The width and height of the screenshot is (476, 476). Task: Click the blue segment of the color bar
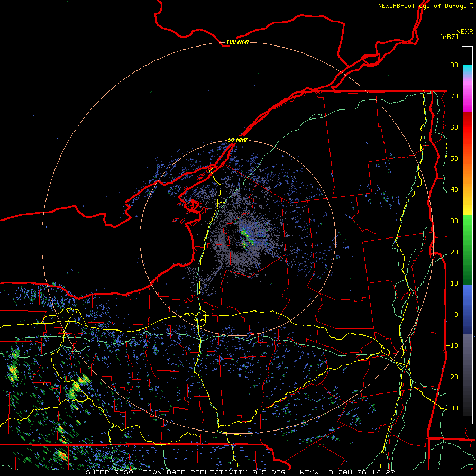(467, 309)
